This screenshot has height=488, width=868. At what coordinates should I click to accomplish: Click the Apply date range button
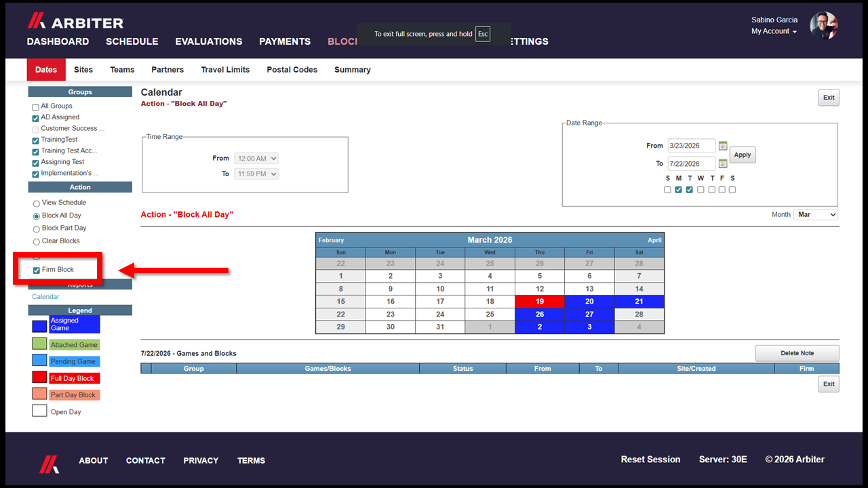743,155
